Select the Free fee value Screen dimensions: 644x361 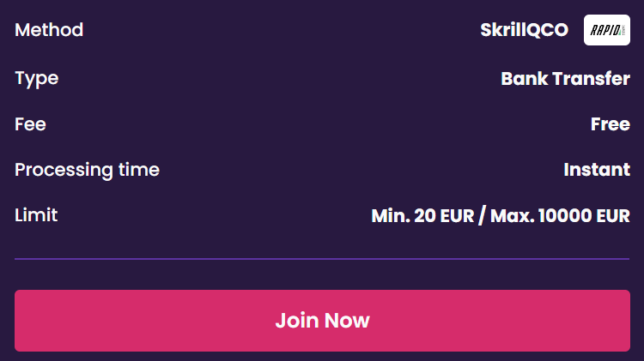(x=610, y=124)
